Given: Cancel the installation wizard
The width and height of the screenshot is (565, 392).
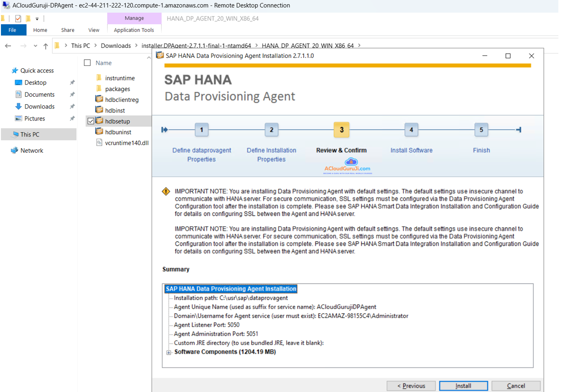Looking at the screenshot, I should pyautogui.click(x=516, y=386).
